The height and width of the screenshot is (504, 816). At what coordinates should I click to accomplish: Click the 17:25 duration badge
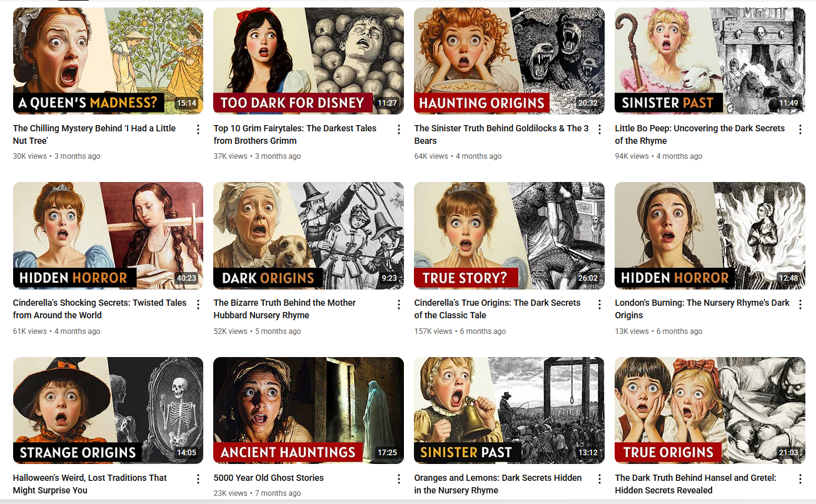387,453
